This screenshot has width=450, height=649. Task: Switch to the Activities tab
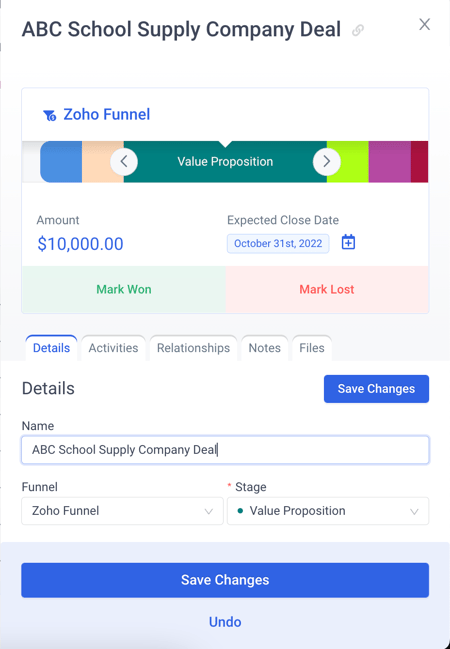click(x=113, y=348)
